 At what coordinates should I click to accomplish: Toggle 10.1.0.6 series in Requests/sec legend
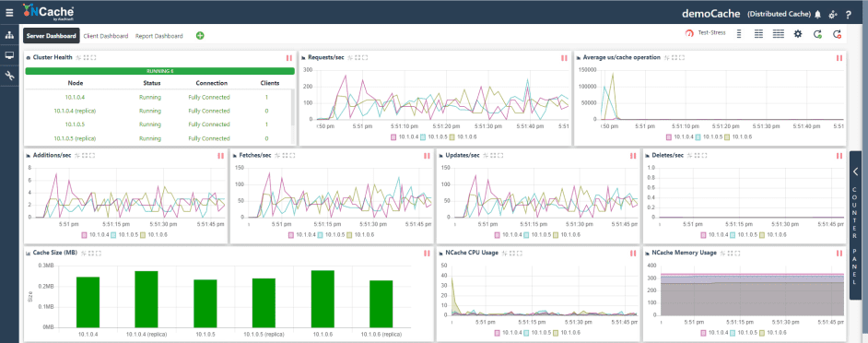pyautogui.click(x=463, y=136)
